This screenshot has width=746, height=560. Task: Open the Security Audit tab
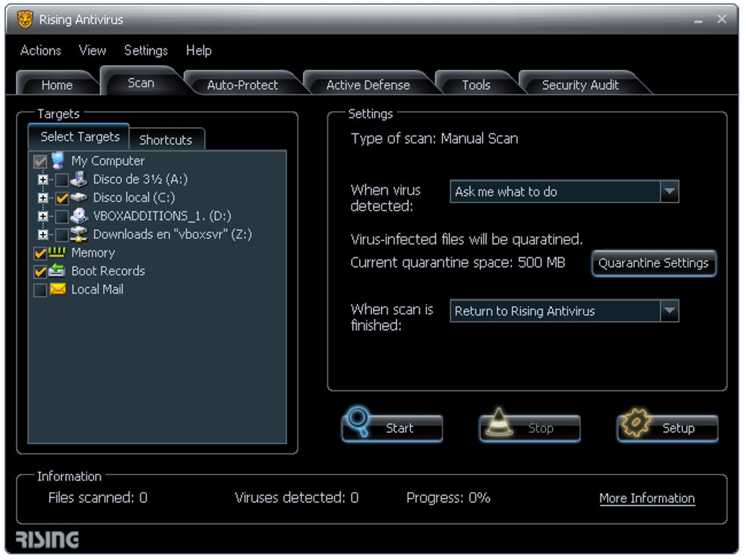580,85
